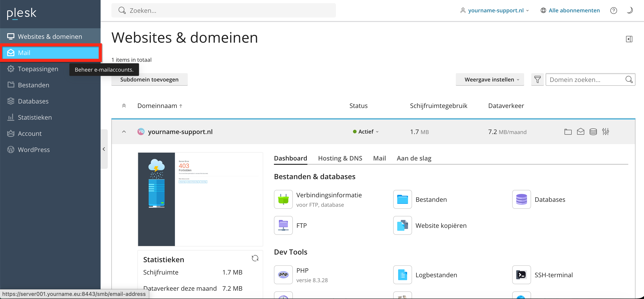Collapse the left sidebar arrow
This screenshot has height=299, width=644.
click(x=104, y=149)
